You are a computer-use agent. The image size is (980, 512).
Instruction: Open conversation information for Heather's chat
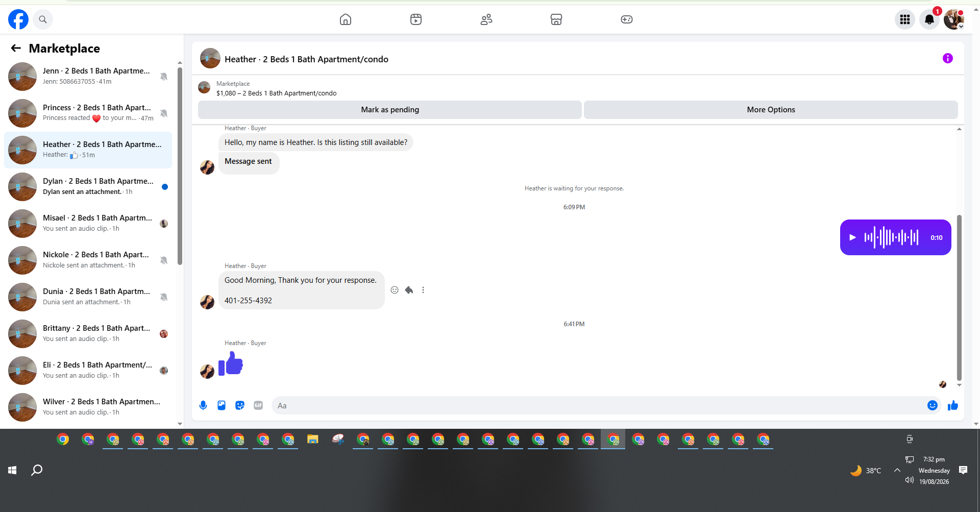click(948, 58)
